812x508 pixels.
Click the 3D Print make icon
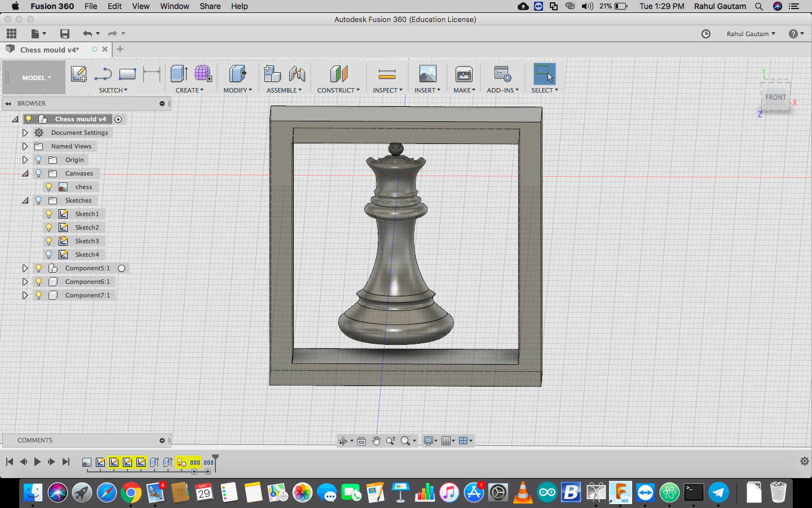464,74
